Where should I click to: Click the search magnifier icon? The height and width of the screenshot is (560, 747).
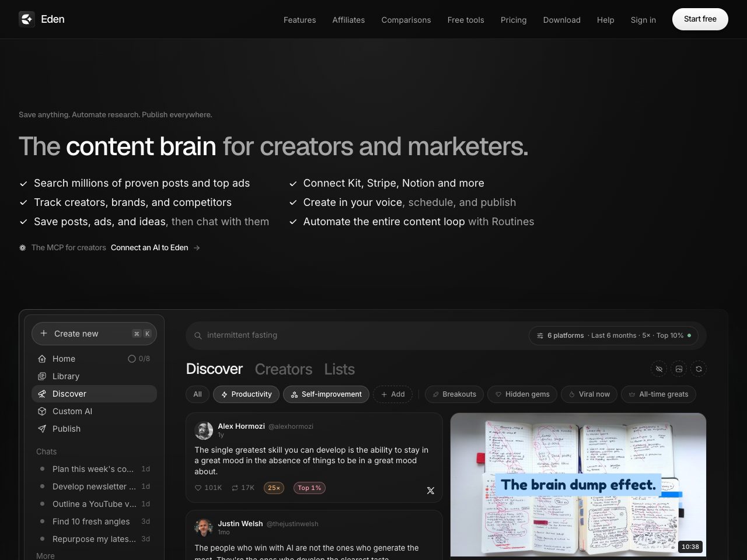coord(198,335)
